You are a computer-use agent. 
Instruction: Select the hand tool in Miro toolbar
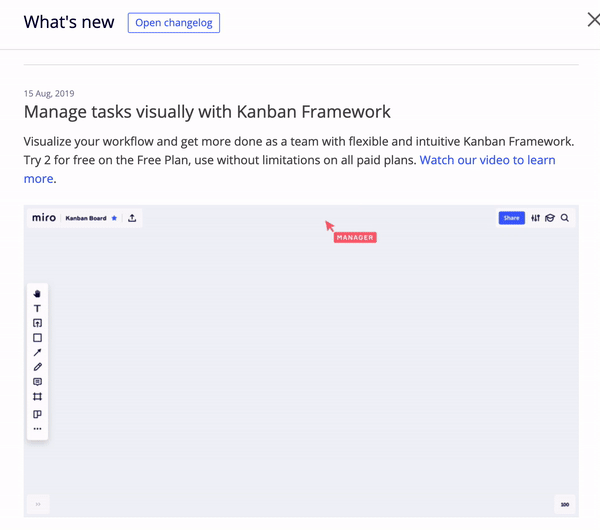point(37,294)
